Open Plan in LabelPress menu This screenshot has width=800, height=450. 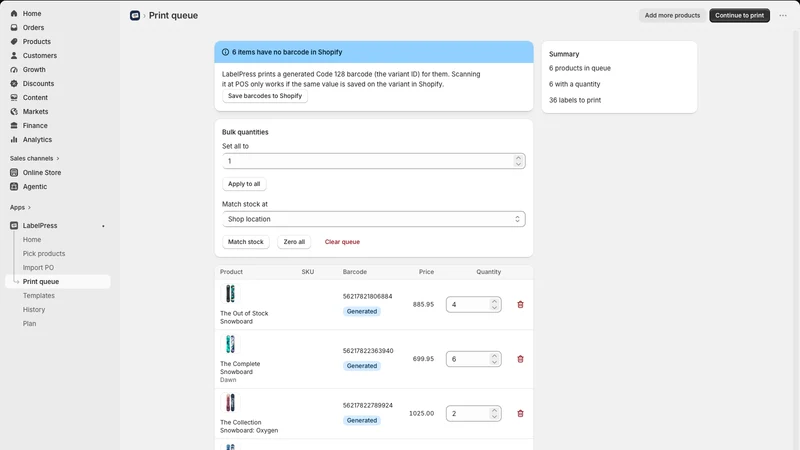(29, 323)
